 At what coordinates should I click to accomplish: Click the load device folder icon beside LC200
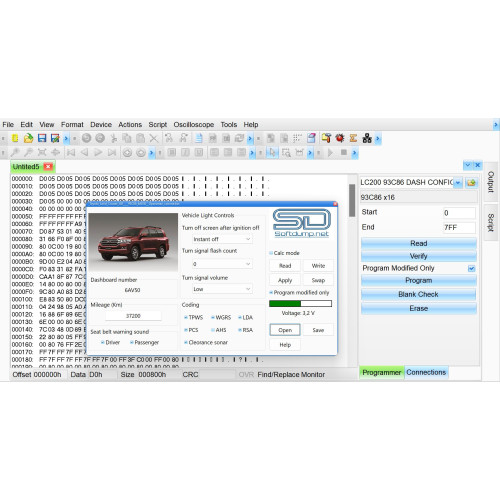[471, 183]
